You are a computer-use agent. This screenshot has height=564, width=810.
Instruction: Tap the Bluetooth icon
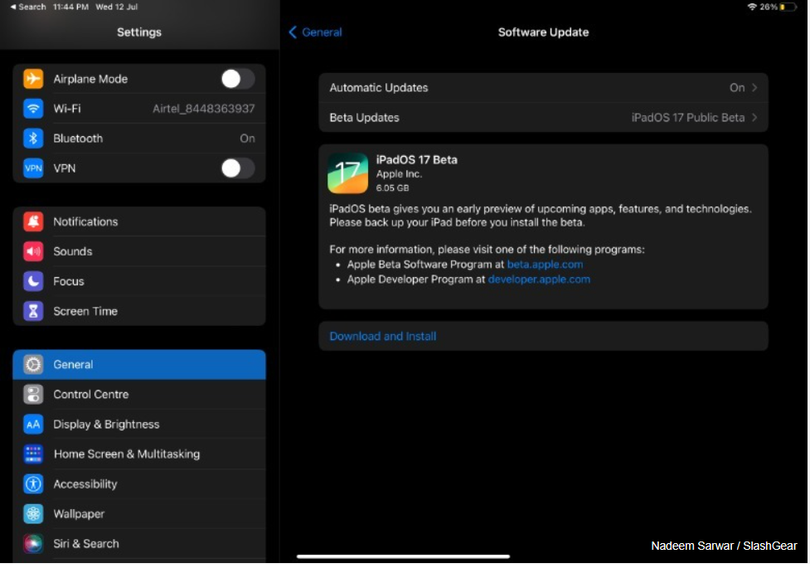33,138
